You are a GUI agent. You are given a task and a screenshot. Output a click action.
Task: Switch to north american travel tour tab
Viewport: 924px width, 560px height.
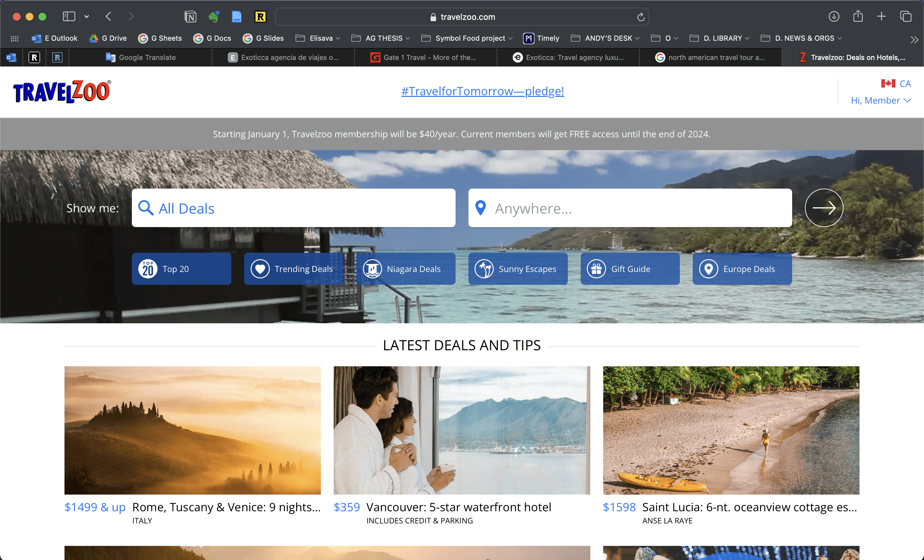click(711, 57)
